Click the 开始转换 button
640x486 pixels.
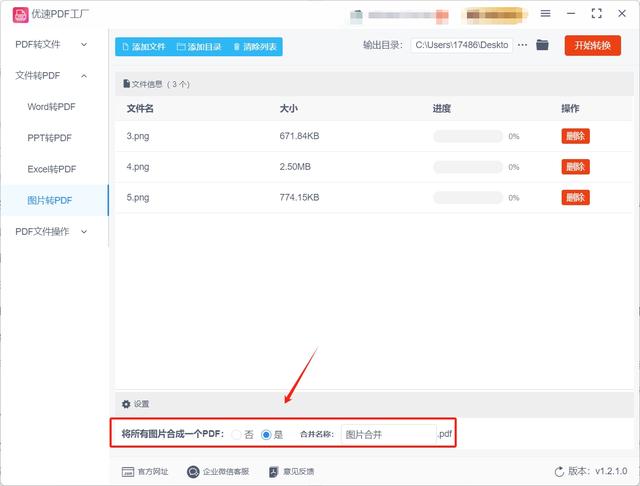click(x=593, y=45)
